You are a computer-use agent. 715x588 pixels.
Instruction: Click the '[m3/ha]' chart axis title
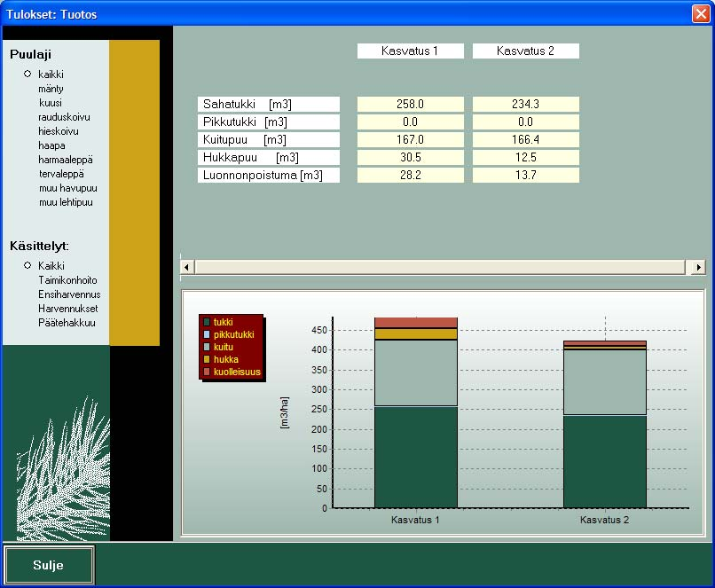(x=284, y=413)
